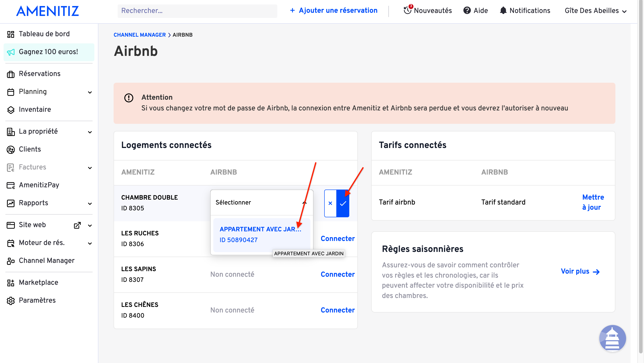Click the Aide question mark icon
This screenshot has height=363, width=644.
(467, 11)
